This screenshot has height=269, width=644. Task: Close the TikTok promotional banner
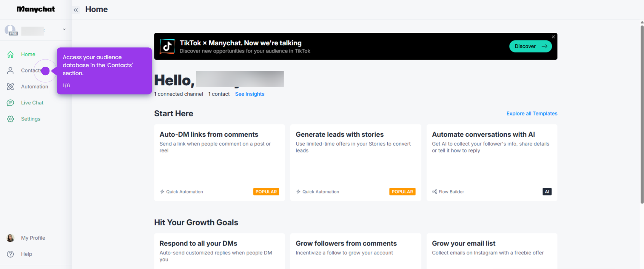click(x=553, y=37)
